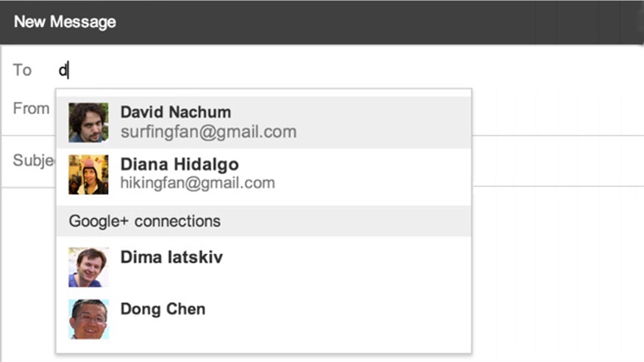Click the Google+ connections section header
This screenshot has width=644, height=362.
coord(264,221)
